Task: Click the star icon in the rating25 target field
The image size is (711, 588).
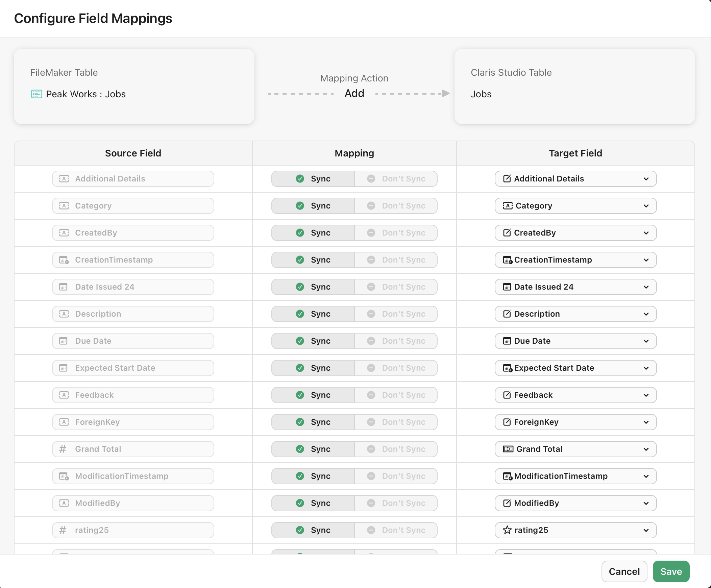Action: click(x=507, y=530)
